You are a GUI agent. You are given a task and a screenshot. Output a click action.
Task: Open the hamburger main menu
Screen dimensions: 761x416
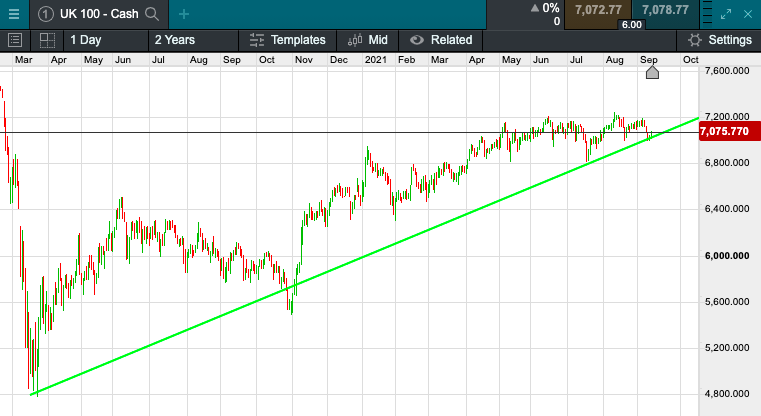tap(13, 13)
